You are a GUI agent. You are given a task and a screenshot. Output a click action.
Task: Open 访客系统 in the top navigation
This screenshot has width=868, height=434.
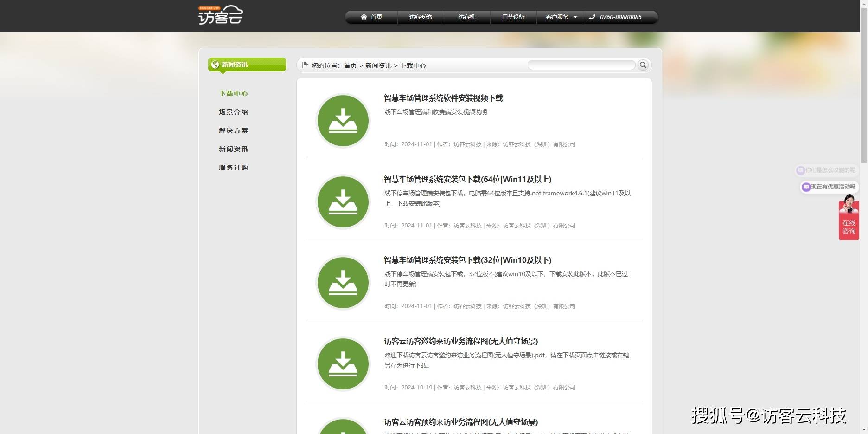click(420, 17)
